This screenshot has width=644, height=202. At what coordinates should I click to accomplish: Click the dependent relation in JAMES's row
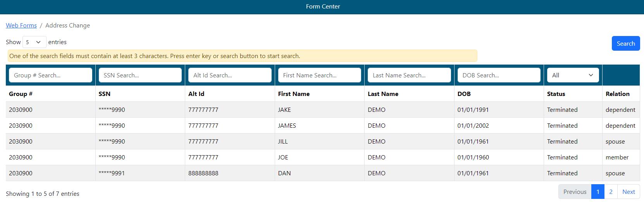[620, 126]
